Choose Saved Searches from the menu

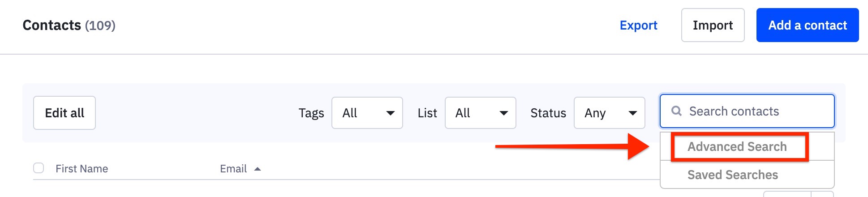[733, 175]
